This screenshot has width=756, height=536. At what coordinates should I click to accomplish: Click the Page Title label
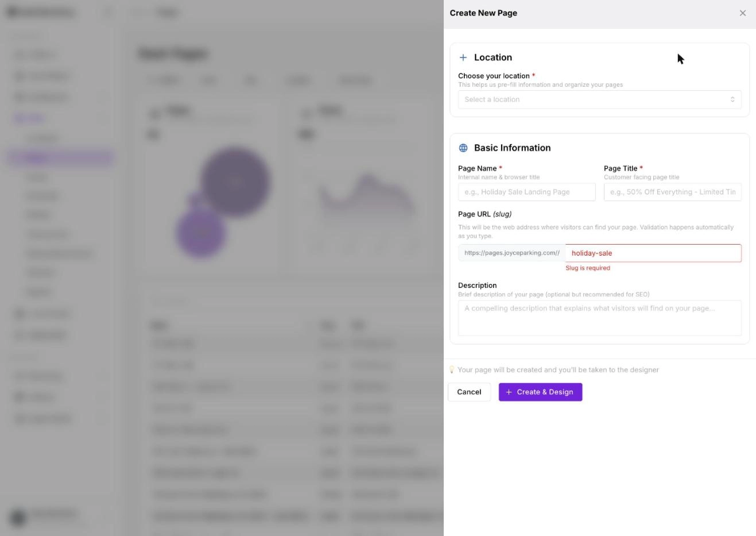click(x=621, y=168)
